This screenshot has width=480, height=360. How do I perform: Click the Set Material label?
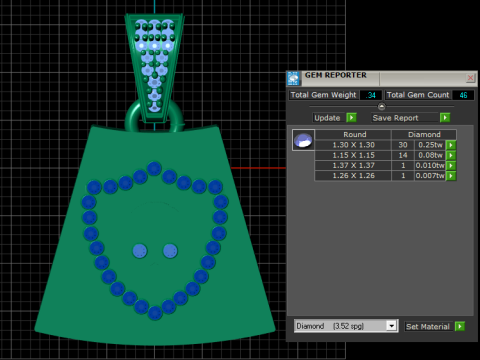click(x=428, y=327)
